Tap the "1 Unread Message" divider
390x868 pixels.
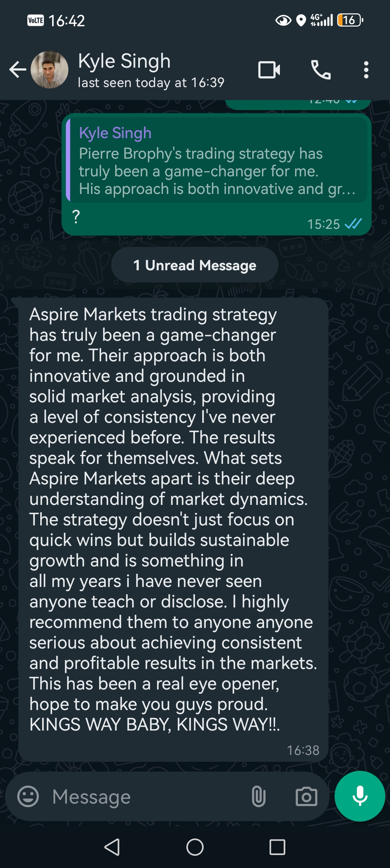(195, 265)
